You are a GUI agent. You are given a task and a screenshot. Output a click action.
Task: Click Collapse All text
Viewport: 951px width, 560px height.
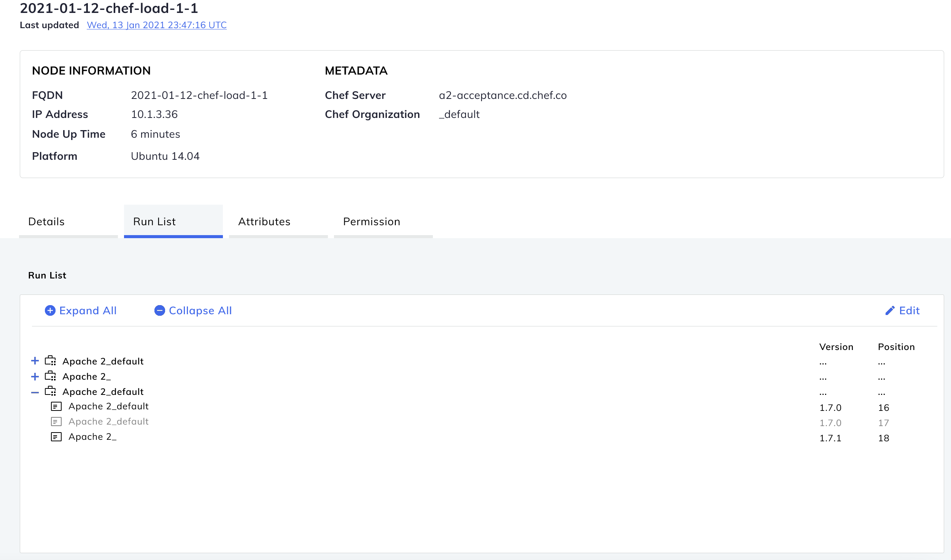(200, 311)
